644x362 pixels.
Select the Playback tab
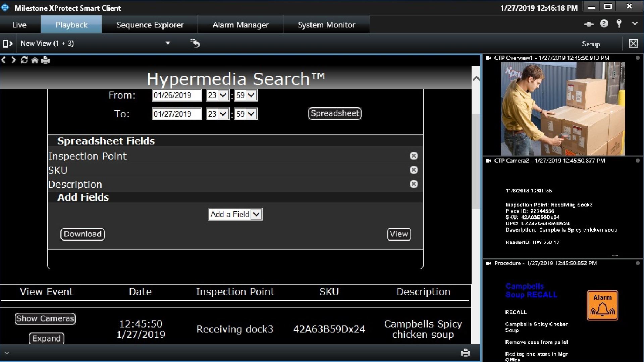71,24
